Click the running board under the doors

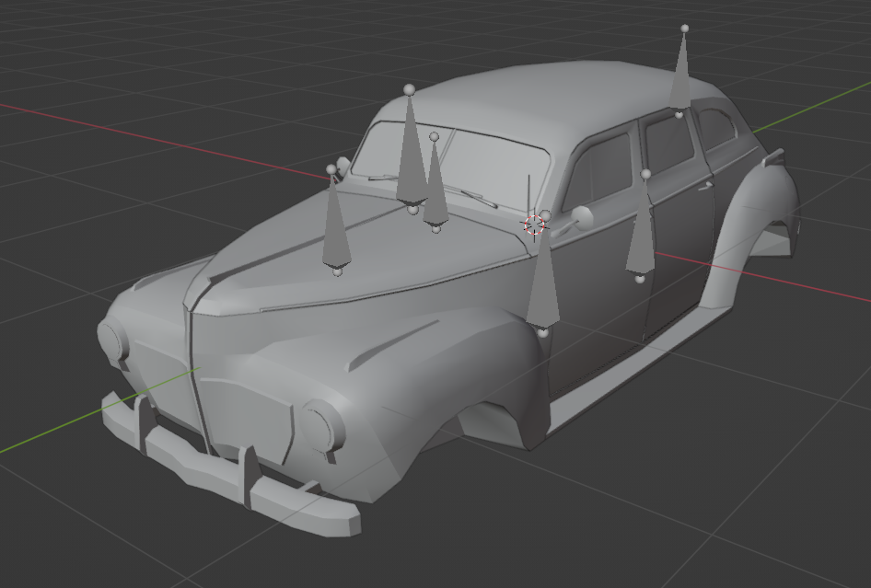tap(639, 369)
